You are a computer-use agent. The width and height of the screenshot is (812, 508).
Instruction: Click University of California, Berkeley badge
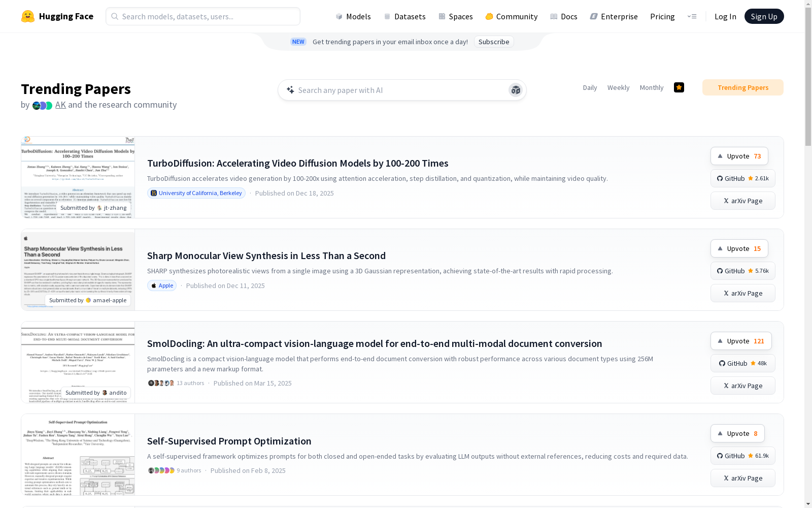(x=196, y=193)
